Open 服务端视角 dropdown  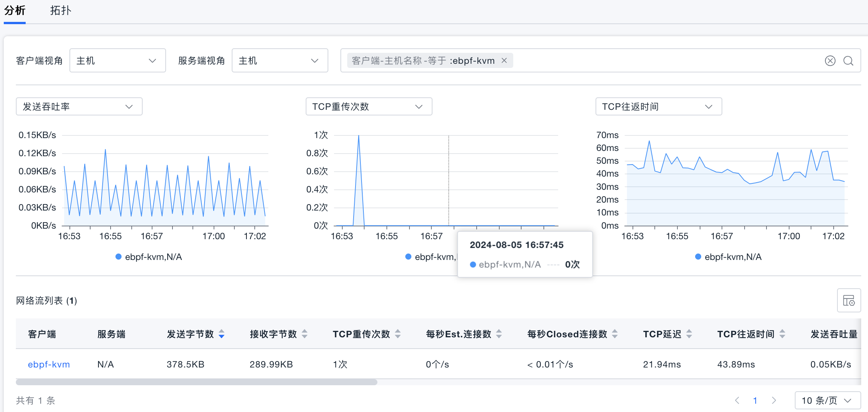pos(280,60)
